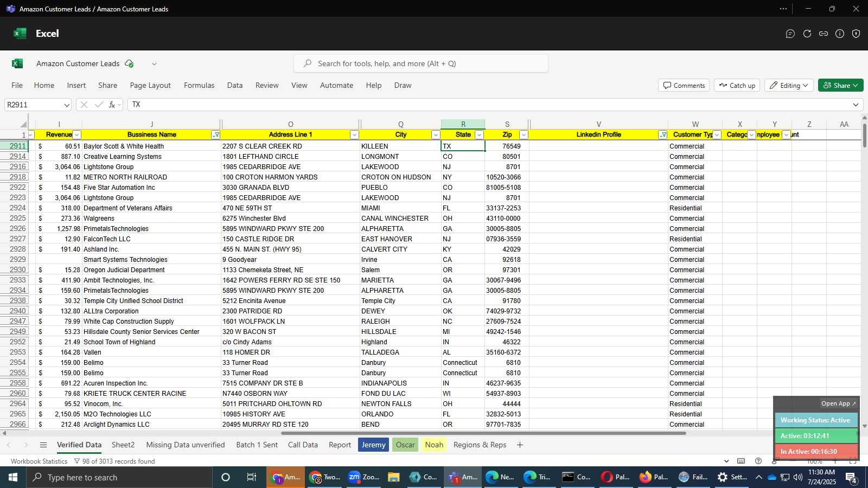The image size is (868, 488).
Task: Open the Revenue column filter dropdown
Action: click(76, 134)
